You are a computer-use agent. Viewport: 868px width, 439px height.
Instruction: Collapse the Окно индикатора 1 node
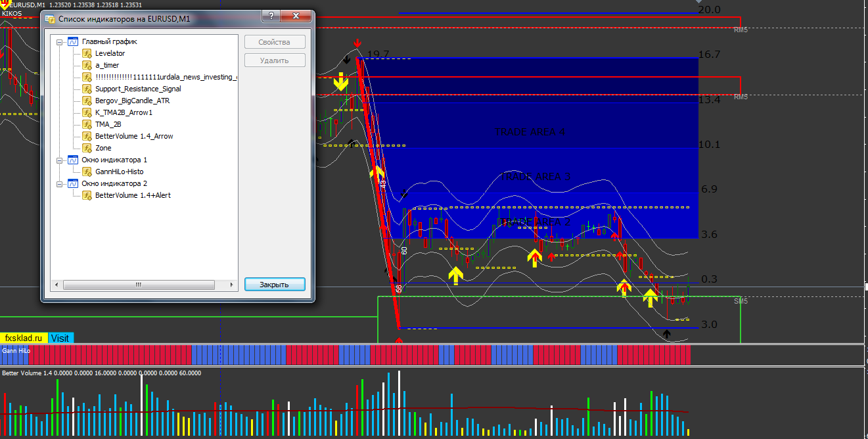click(60, 160)
